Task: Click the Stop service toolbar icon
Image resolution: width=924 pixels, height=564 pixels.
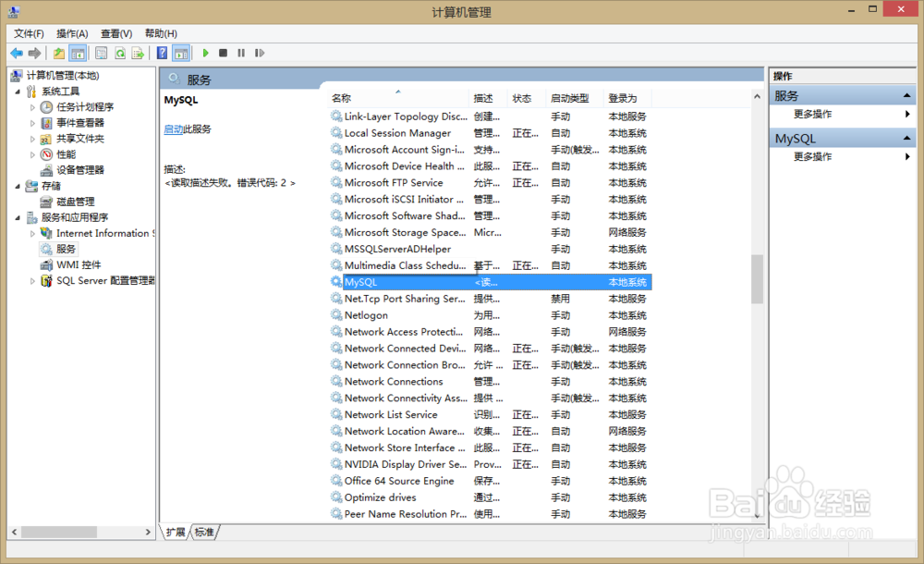Action: coord(223,53)
